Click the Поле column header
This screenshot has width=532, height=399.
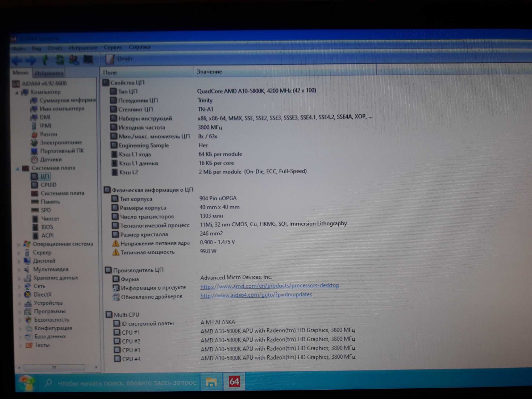pyautogui.click(x=147, y=72)
